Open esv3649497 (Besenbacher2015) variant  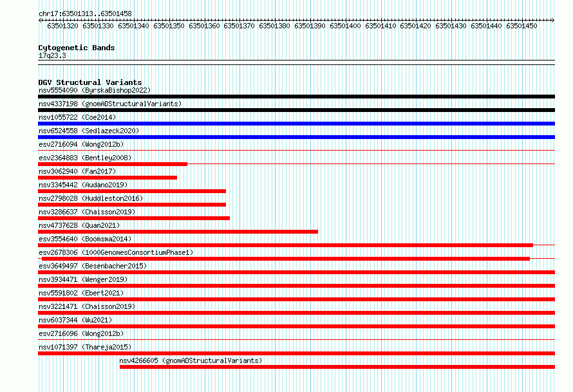pyautogui.click(x=93, y=266)
